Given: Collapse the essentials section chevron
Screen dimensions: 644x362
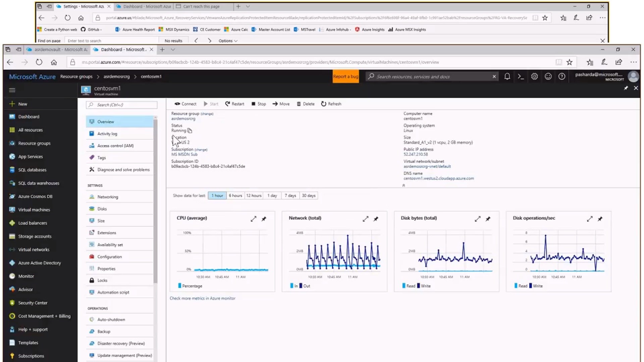Looking at the screenshot, I should 404,185.
